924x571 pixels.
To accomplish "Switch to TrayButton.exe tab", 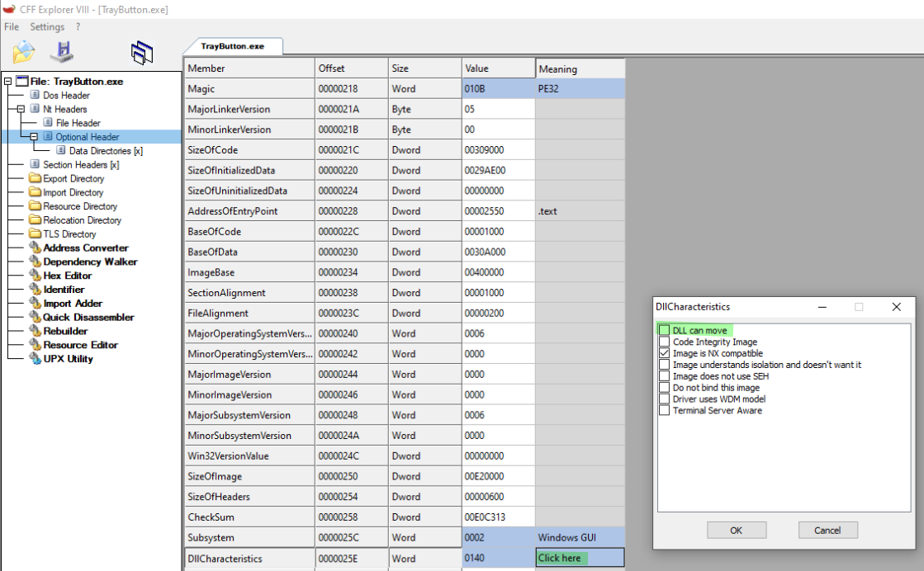I will [x=233, y=46].
